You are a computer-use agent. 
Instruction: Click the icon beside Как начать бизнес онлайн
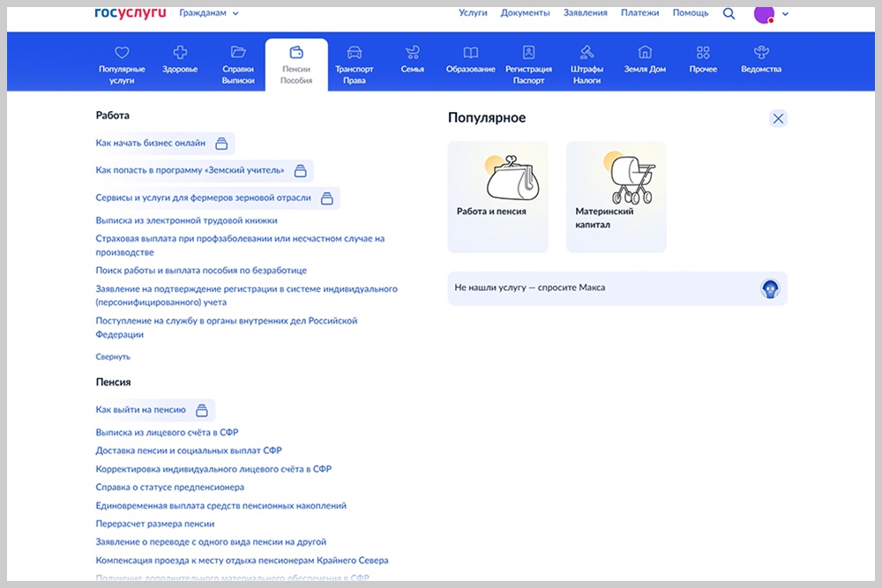221,144
